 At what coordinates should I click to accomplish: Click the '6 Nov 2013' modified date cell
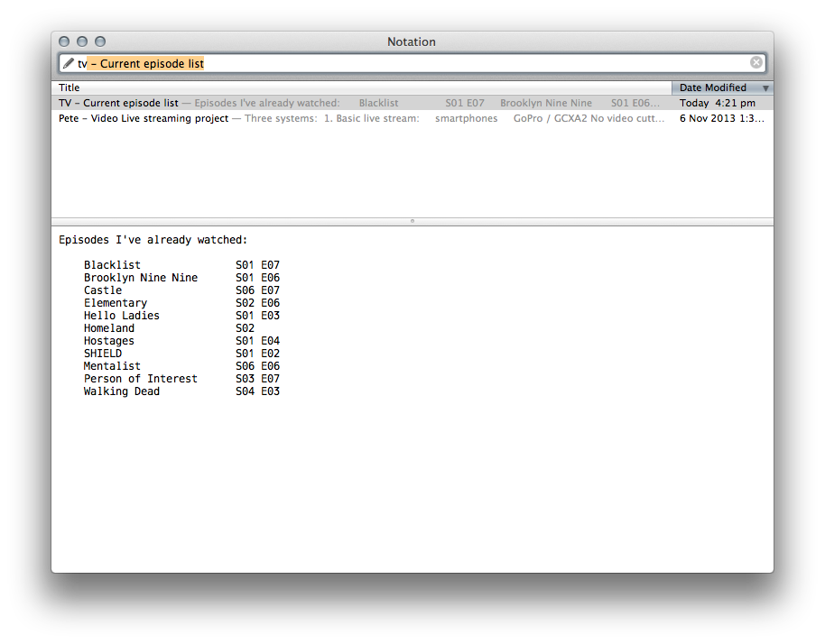(x=722, y=118)
